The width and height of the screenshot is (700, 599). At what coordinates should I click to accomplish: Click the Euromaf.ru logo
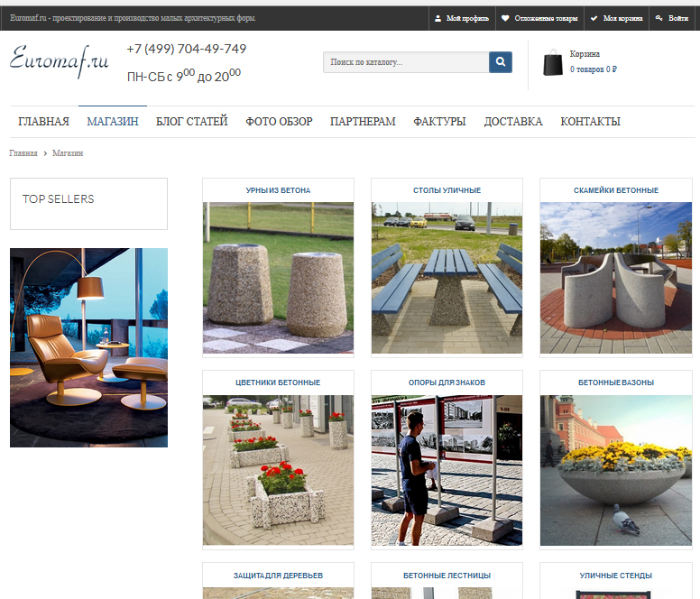click(60, 61)
